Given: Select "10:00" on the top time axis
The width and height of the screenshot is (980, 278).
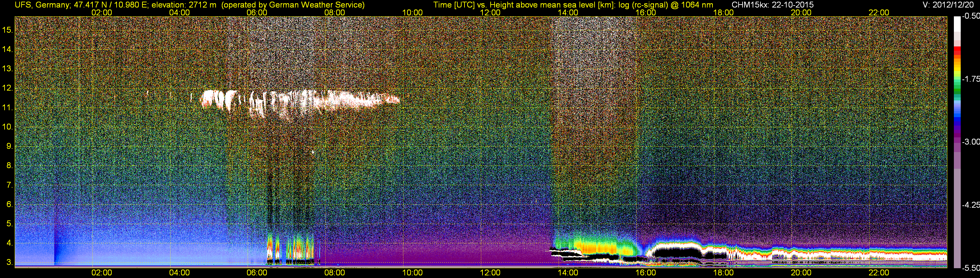Looking at the screenshot, I should pos(412,12).
